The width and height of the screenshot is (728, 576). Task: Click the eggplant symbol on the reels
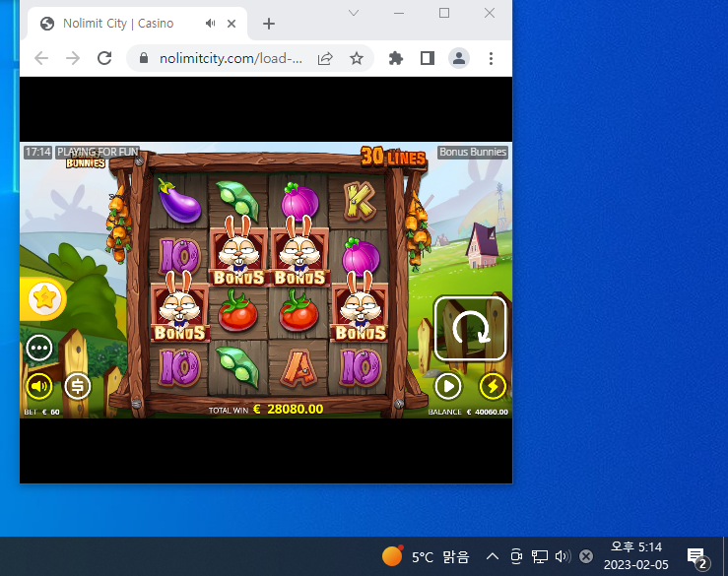click(178, 201)
